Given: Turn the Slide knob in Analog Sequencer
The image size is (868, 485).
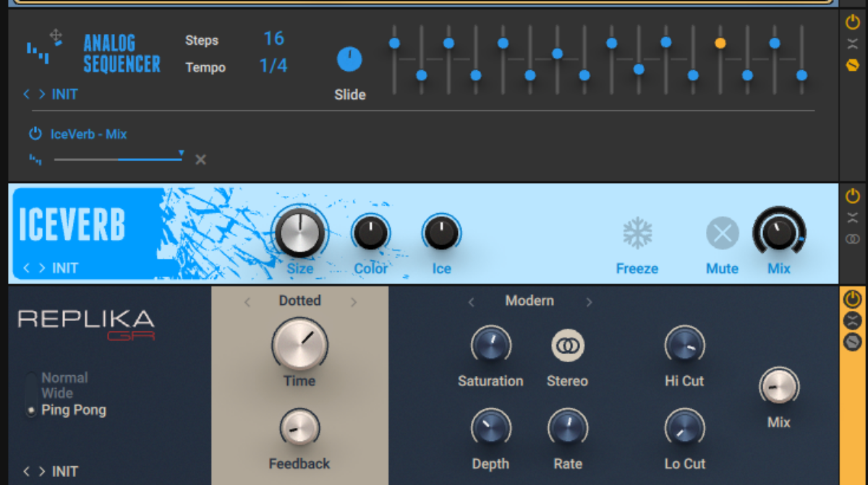Looking at the screenshot, I should [349, 59].
